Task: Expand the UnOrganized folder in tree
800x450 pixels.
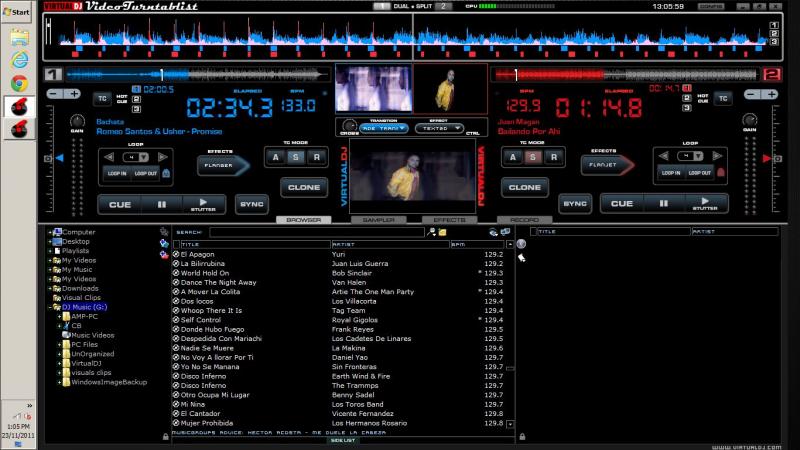Action: (59, 353)
